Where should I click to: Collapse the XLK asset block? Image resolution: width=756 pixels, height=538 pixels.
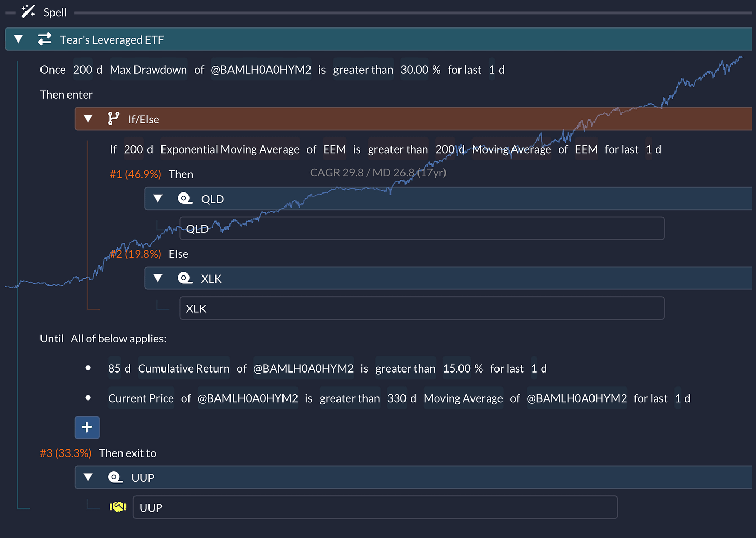(158, 278)
